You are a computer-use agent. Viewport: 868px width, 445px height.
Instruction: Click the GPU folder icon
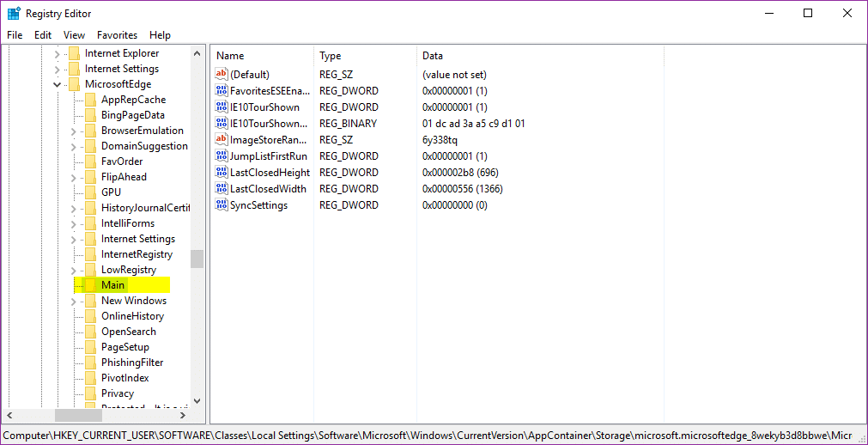[90, 192]
